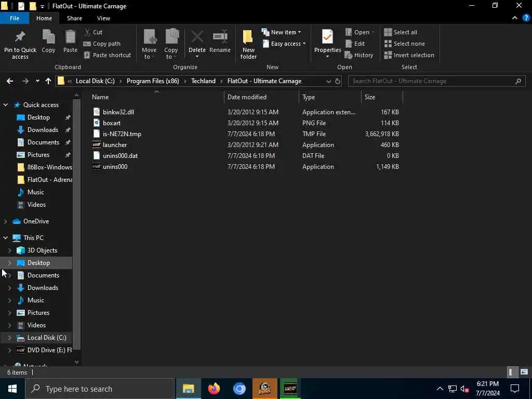
Task: Click Paste shortcut in ribbon
Action: 107,55
